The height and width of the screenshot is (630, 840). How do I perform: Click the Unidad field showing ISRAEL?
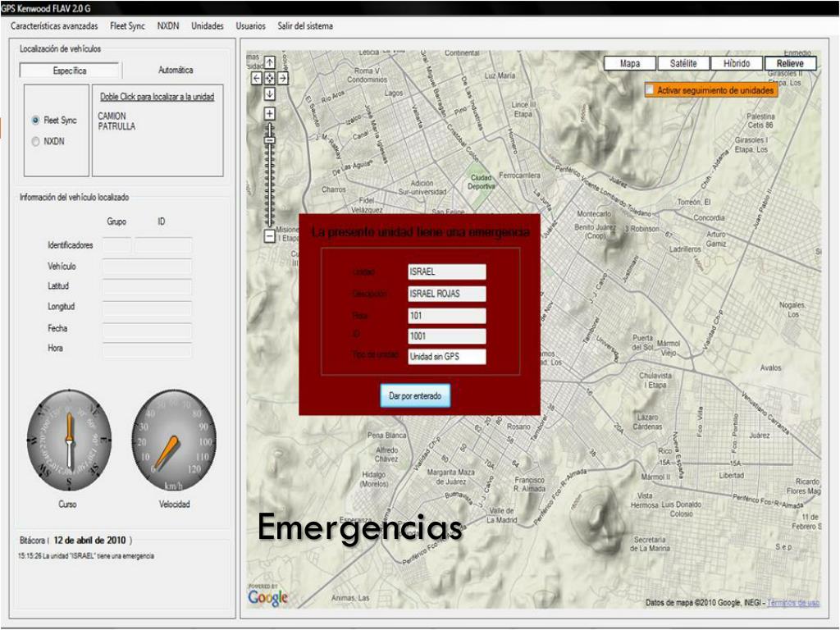coord(447,272)
